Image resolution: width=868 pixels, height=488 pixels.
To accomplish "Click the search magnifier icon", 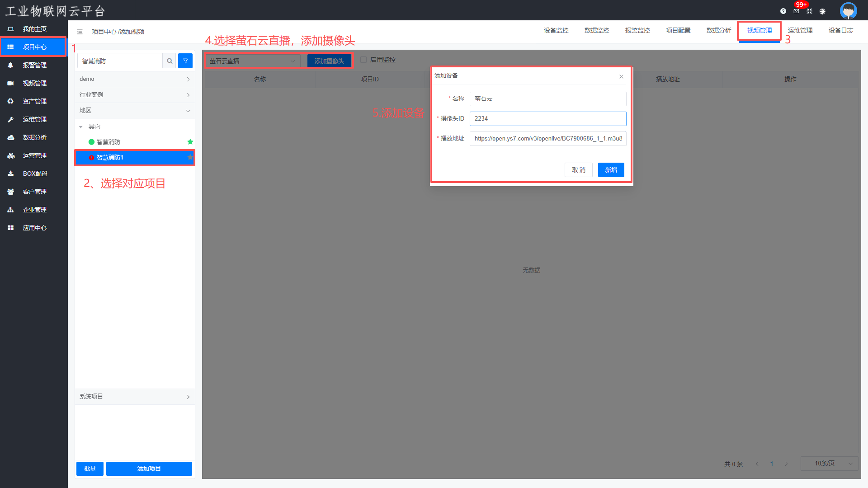I will click(170, 61).
